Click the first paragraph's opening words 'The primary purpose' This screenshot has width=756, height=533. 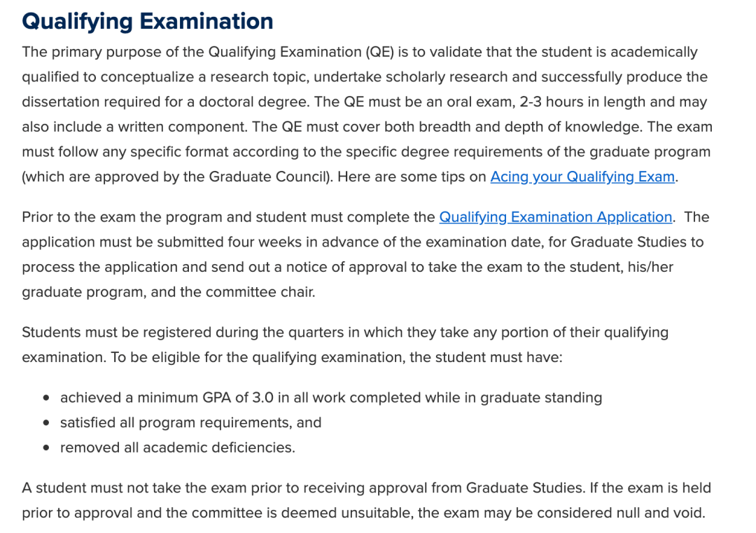[92, 52]
